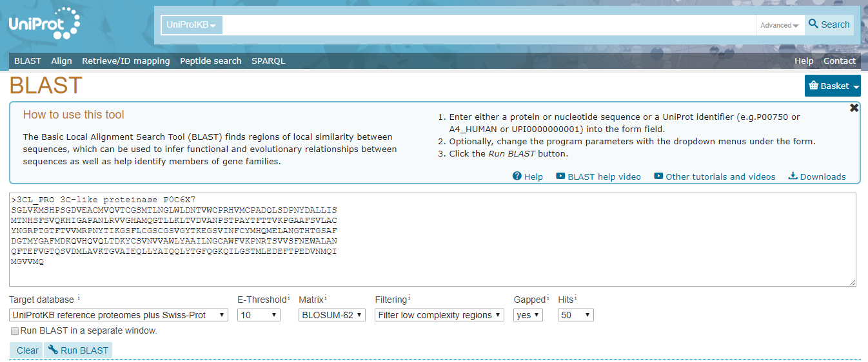
Task: Open the Help page in the top navigation
Action: click(x=804, y=61)
